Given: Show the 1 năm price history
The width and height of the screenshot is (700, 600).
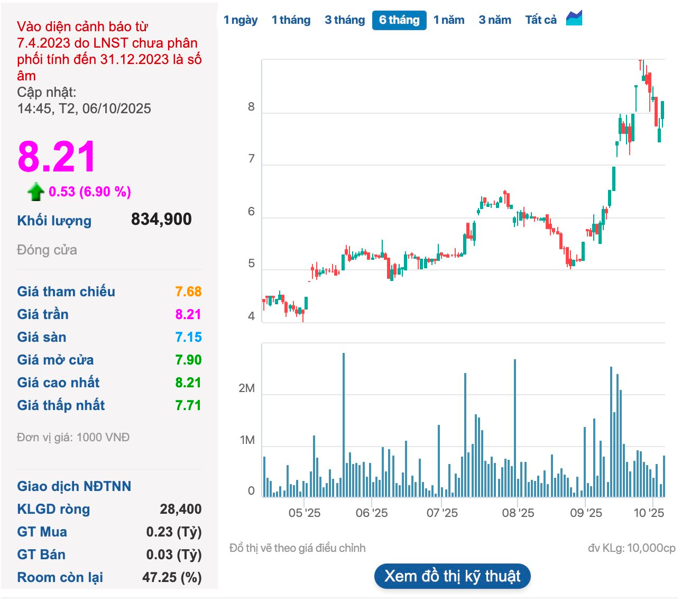Looking at the screenshot, I should click(449, 20).
